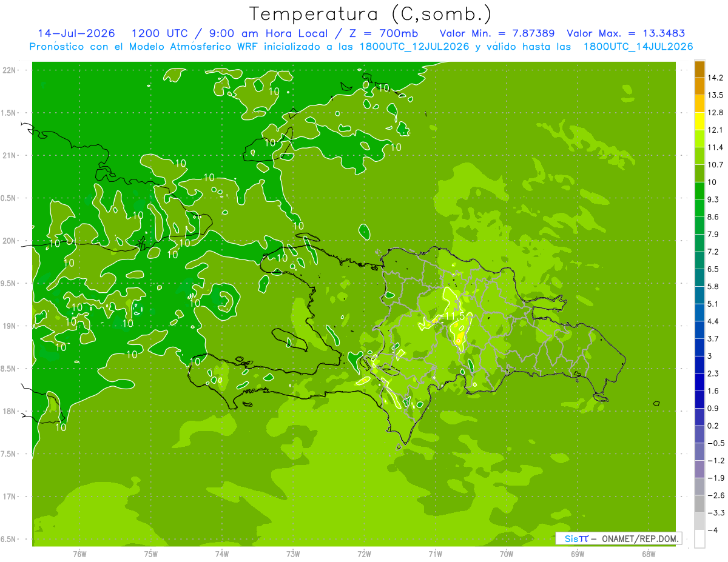Click the '8.6' colorbar value
Image resolution: width=728 pixels, height=562 pixels.
coord(713,216)
